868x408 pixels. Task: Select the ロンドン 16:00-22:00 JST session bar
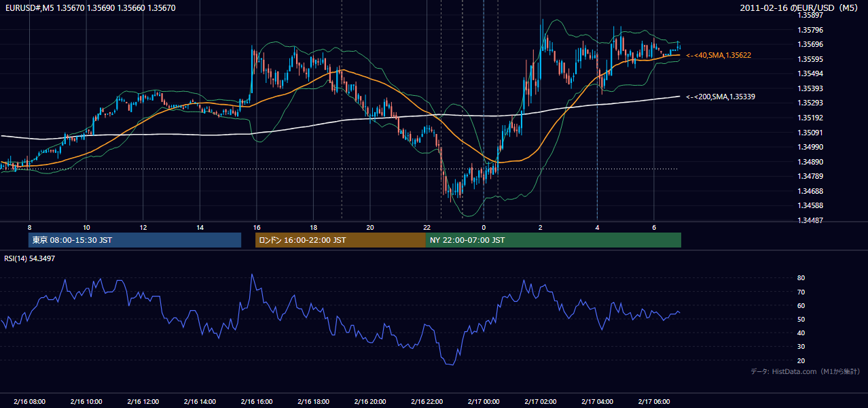tap(340, 240)
